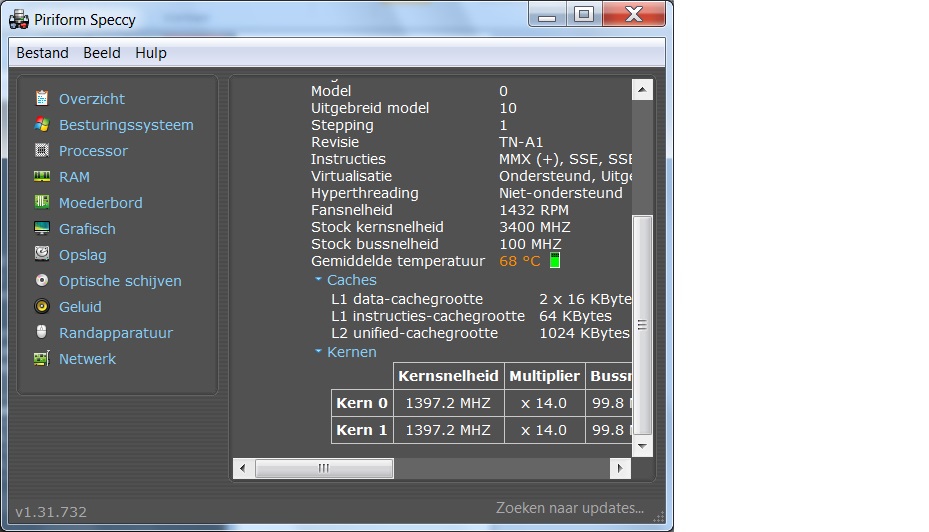Open the Geluid speaker icon

(x=41, y=306)
